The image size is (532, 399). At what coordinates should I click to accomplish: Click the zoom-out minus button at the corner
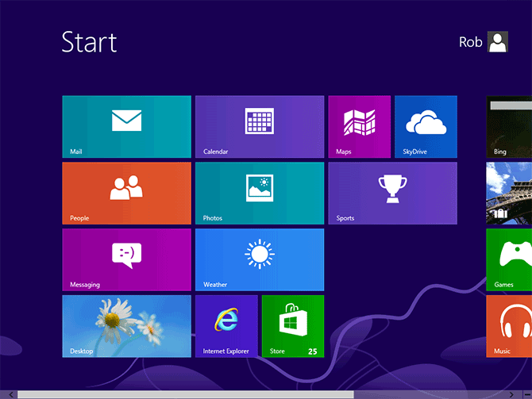pyautogui.click(x=527, y=394)
